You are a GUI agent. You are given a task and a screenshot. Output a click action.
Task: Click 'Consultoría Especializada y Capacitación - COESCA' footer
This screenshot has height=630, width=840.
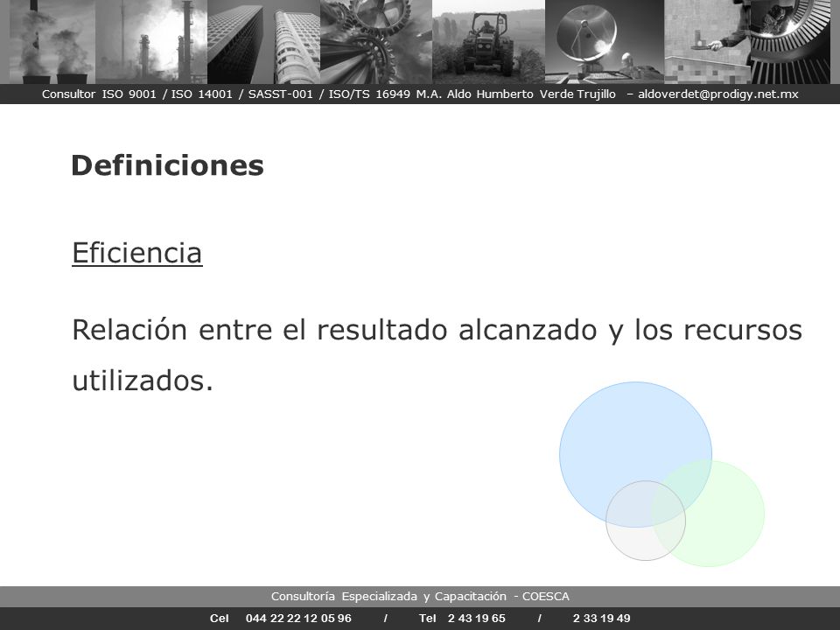[x=420, y=596]
